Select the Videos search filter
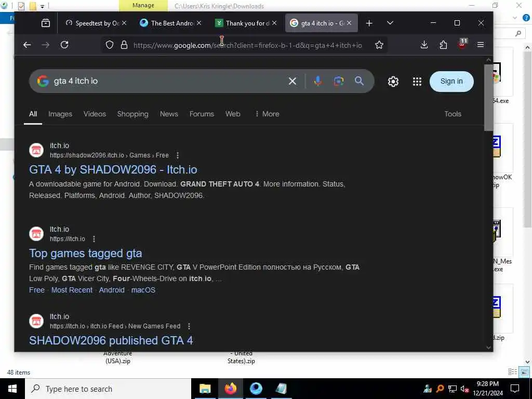This screenshot has width=532, height=399. [x=95, y=114]
